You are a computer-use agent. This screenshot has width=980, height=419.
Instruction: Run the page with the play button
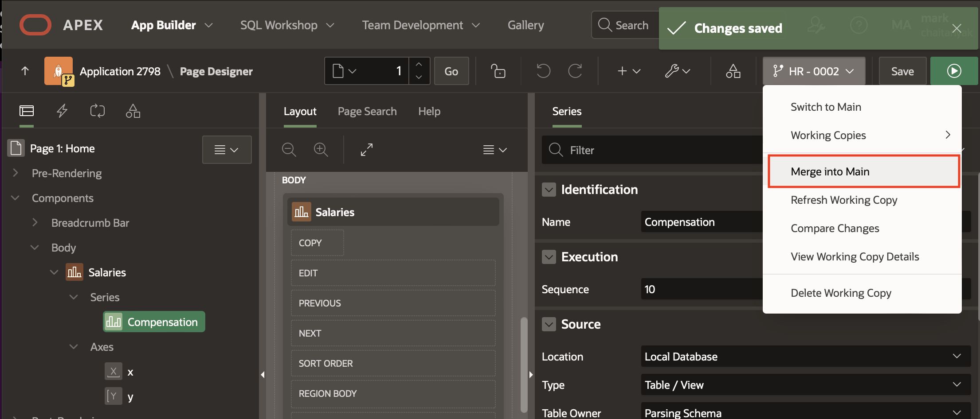954,71
